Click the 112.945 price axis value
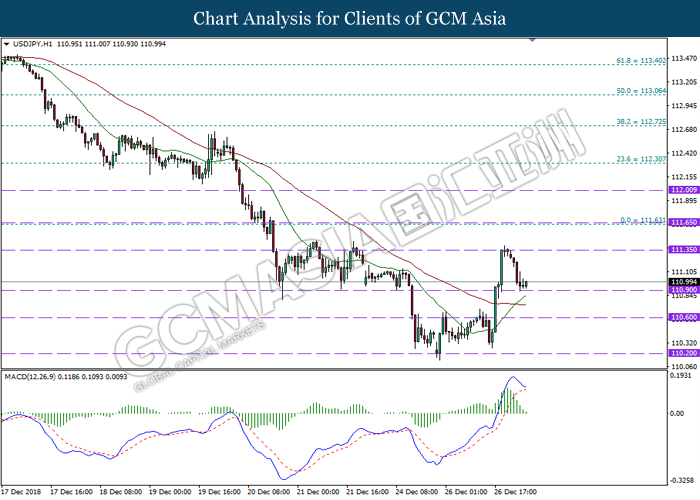700x500 pixels. [684, 106]
